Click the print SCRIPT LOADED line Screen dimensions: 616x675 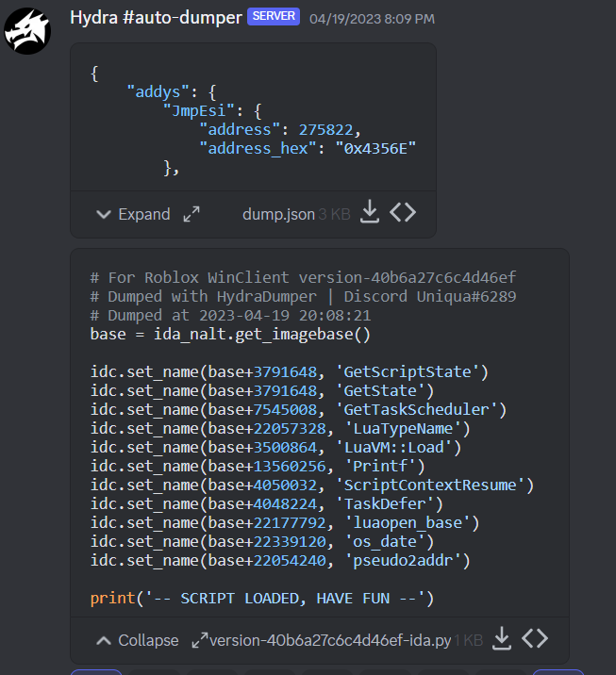(x=262, y=599)
